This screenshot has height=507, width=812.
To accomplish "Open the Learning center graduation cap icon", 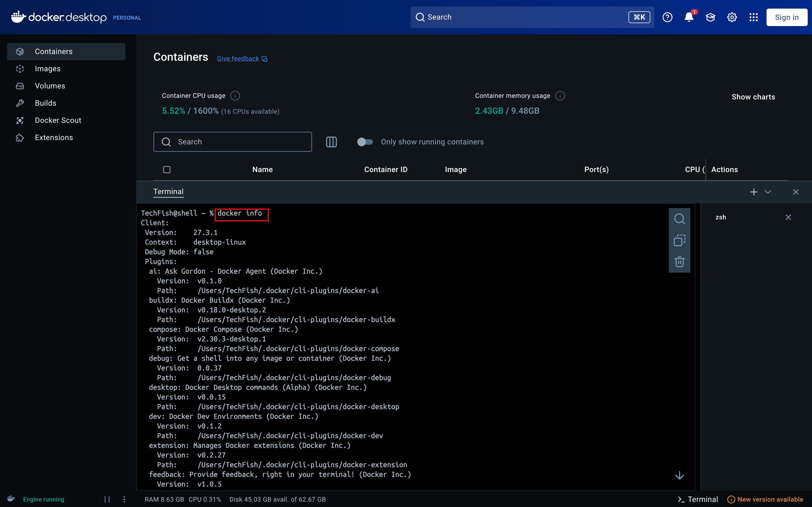I will [x=710, y=17].
